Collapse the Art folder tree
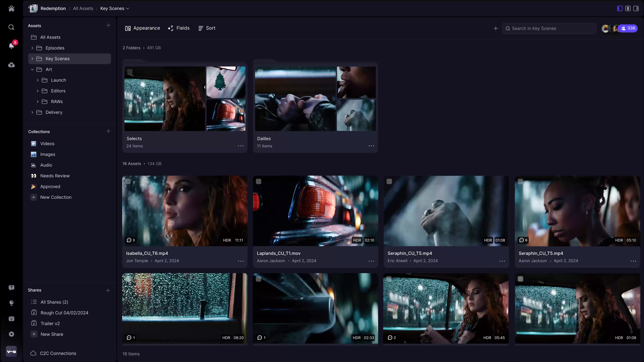The width and height of the screenshot is (644, 362). pyautogui.click(x=32, y=69)
